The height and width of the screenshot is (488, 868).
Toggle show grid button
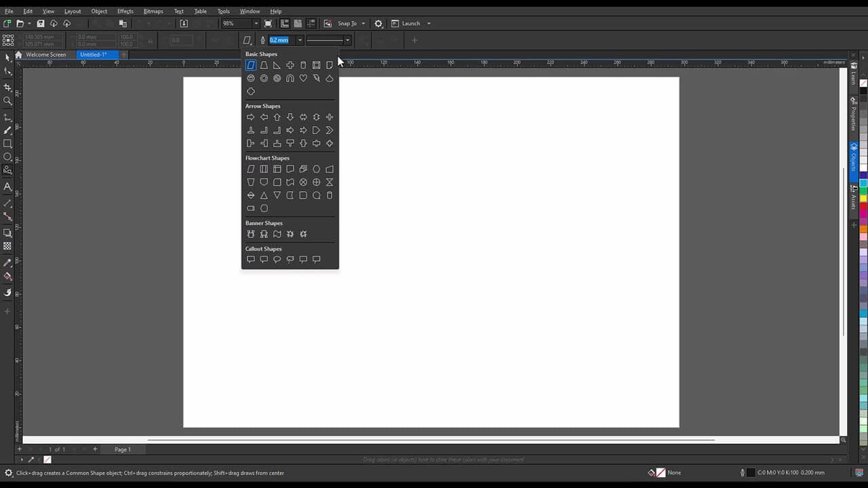[298, 24]
